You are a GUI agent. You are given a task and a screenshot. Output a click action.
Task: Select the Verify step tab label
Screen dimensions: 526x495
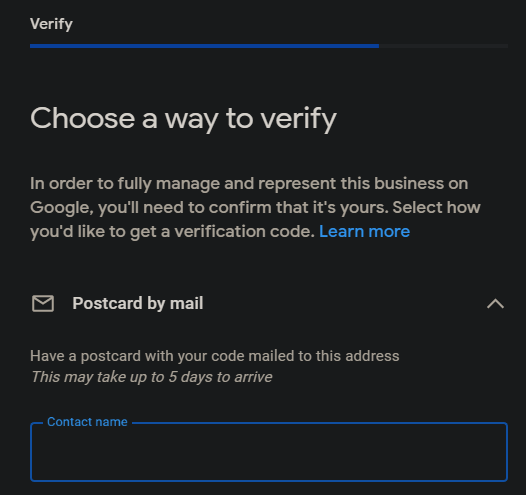(51, 24)
